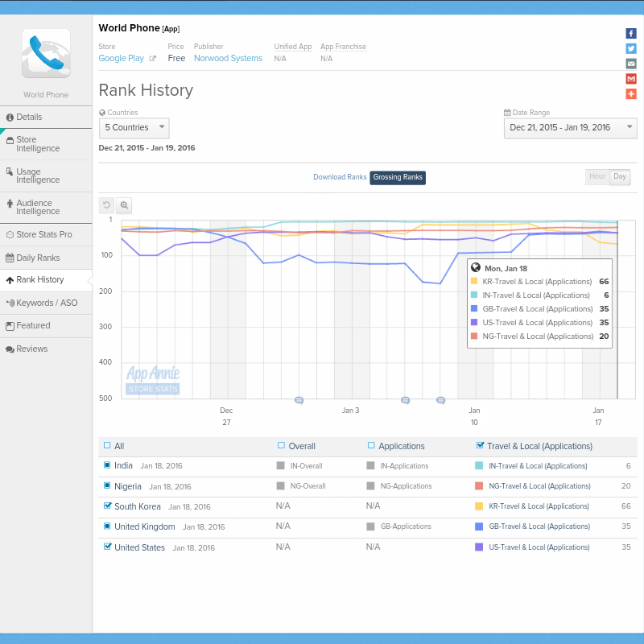Open the Reviews page
The width and height of the screenshot is (644, 644).
point(46,349)
